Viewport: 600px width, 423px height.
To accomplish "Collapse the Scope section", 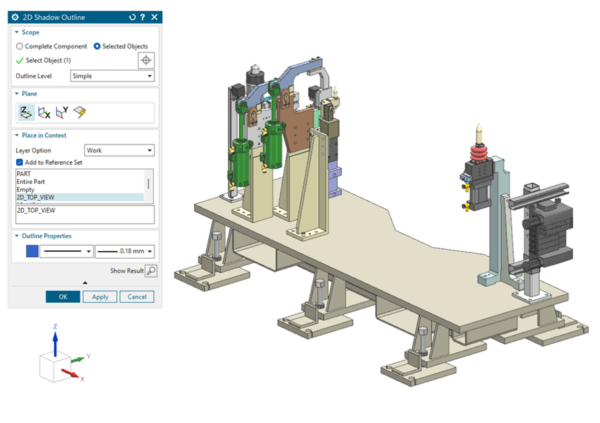I will coord(17,32).
